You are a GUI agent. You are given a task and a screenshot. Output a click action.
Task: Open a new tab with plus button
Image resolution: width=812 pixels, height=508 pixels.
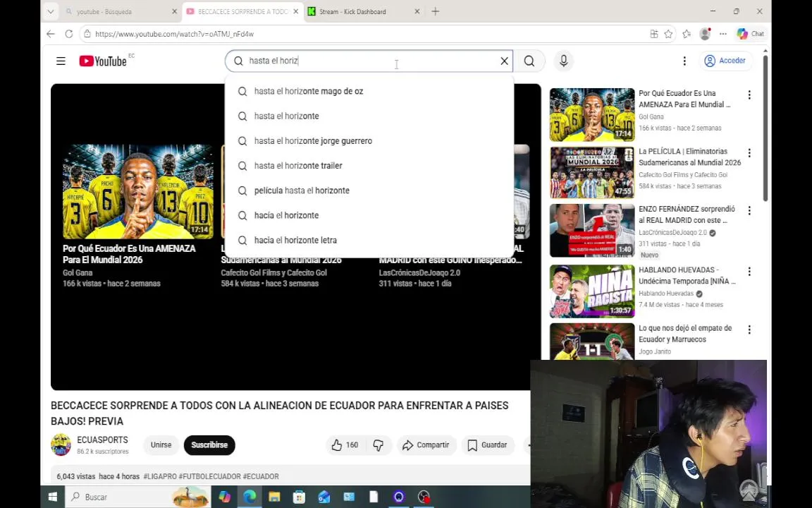(x=436, y=11)
